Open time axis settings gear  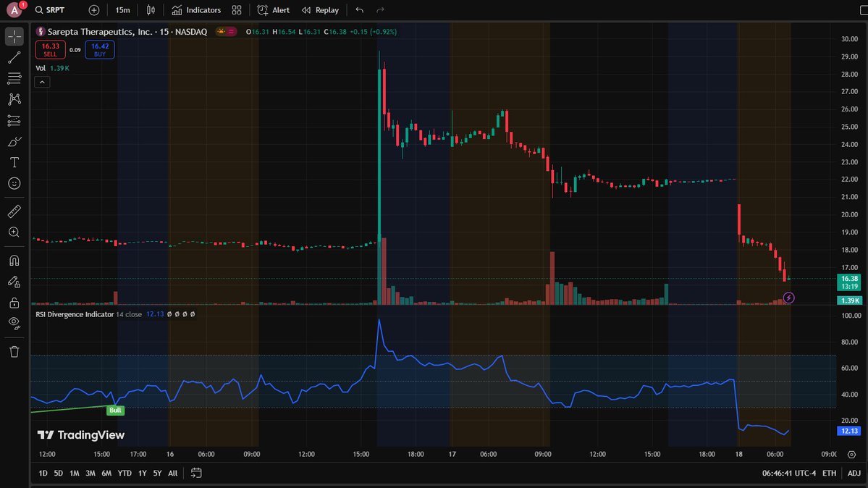852,454
